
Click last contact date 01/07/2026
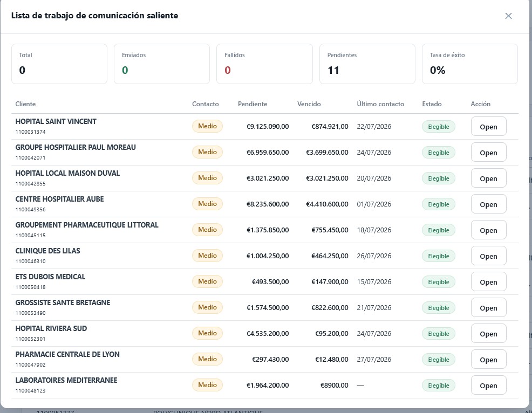[x=374, y=204]
